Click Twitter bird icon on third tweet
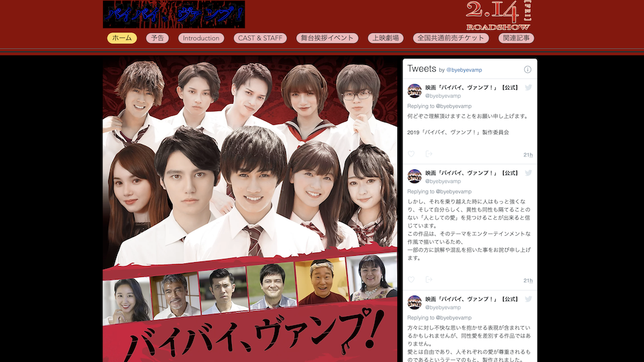This screenshot has height=362, width=644. click(528, 299)
